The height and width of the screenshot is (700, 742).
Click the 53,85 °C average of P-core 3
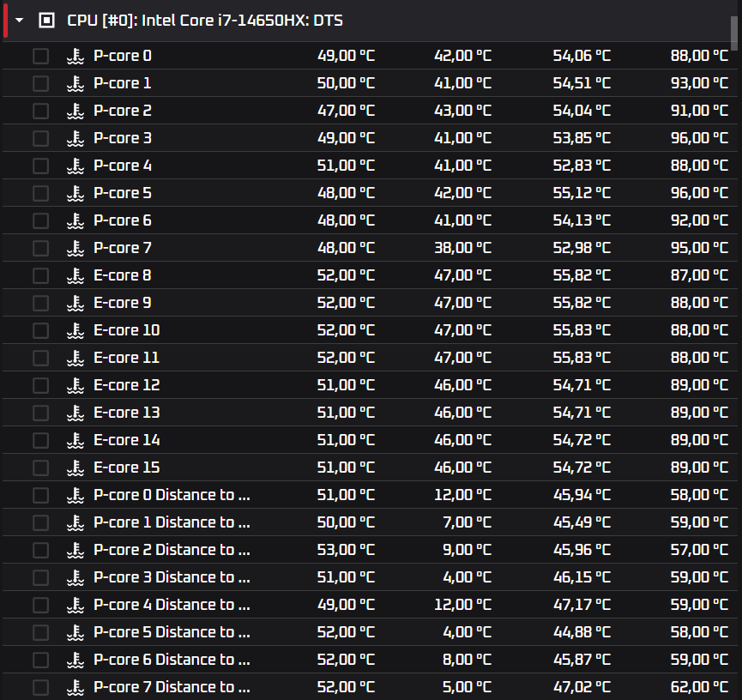click(x=582, y=138)
